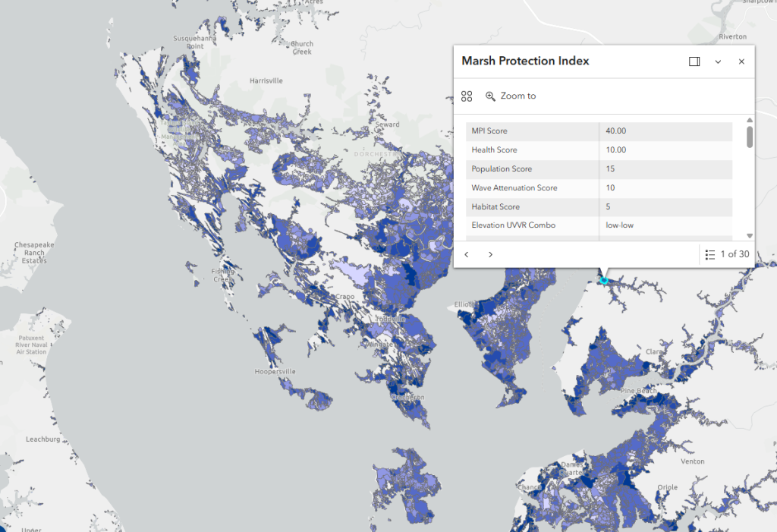This screenshot has width=777, height=532.
Task: Click the Habitat Score value 5
Action: click(x=608, y=206)
